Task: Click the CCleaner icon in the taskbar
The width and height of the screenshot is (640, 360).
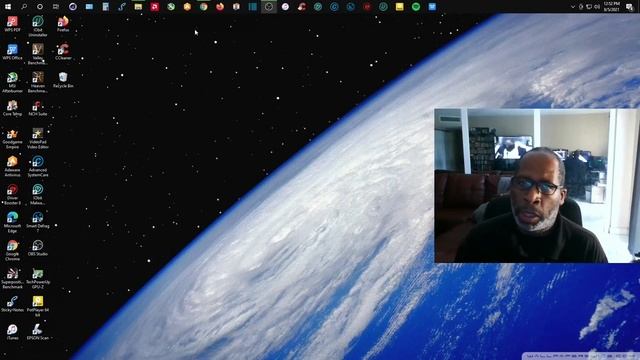Action: 302,7
